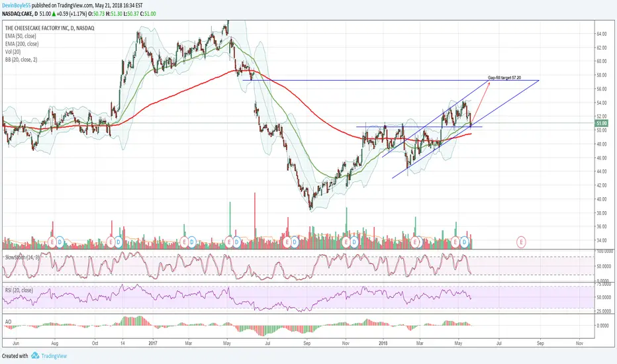Click the 58.00 price axis label
The height and width of the screenshot is (364, 617).
[601, 75]
